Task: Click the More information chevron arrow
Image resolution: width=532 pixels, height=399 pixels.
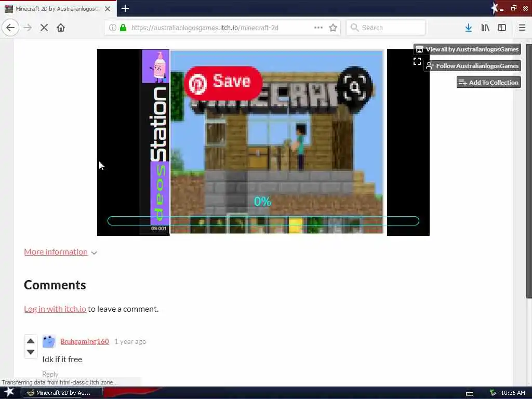Action: pyautogui.click(x=94, y=253)
